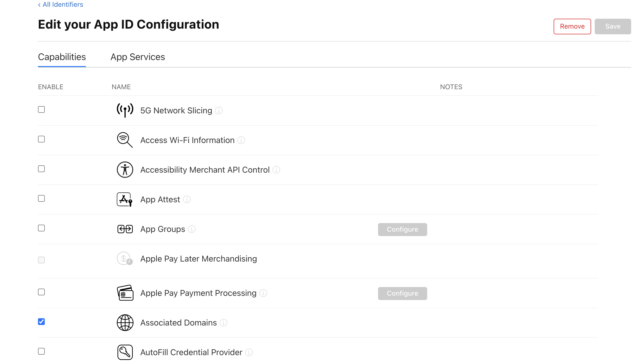Enable the Apple Pay Payment Processing capability
The image size is (640, 364).
(x=41, y=292)
